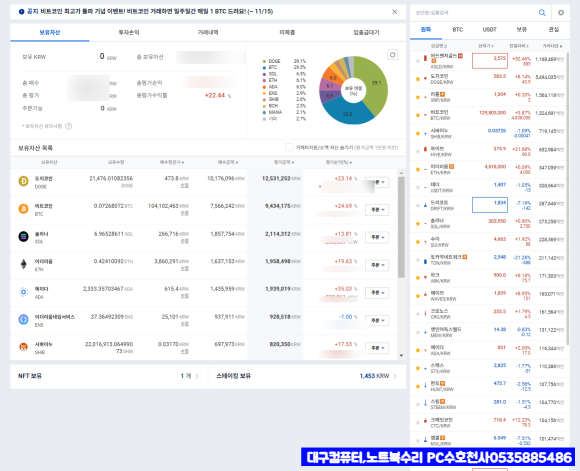580x471 pixels.
Task: Click the candle icon on the ASLD/KRW row
Action: click(425, 58)
